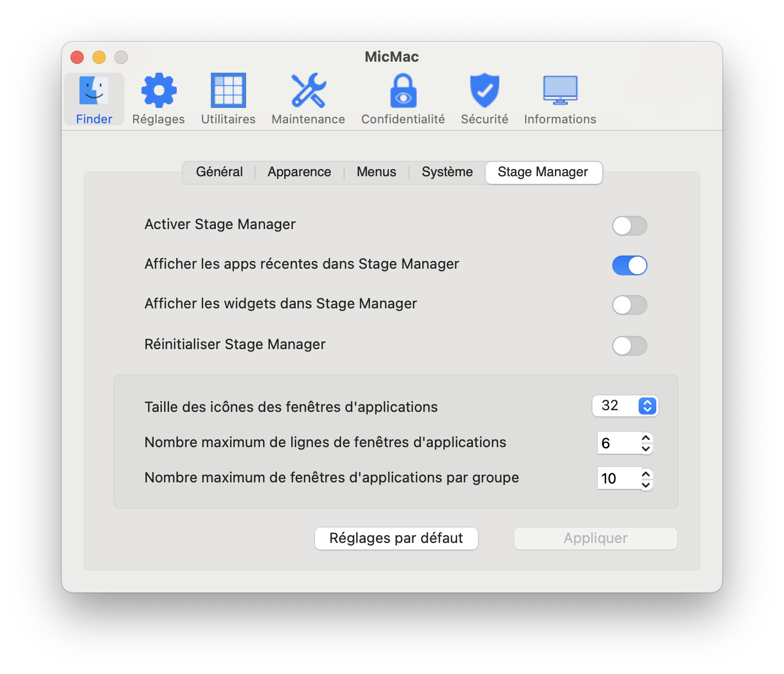Open the Réglages gear section

159,100
